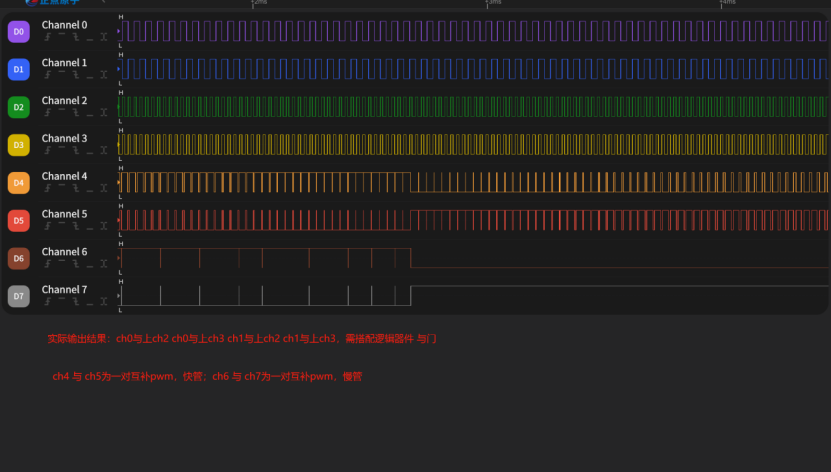Set low level trigger on Channel 3
Viewport: 831px width, 472px height.
click(x=90, y=150)
